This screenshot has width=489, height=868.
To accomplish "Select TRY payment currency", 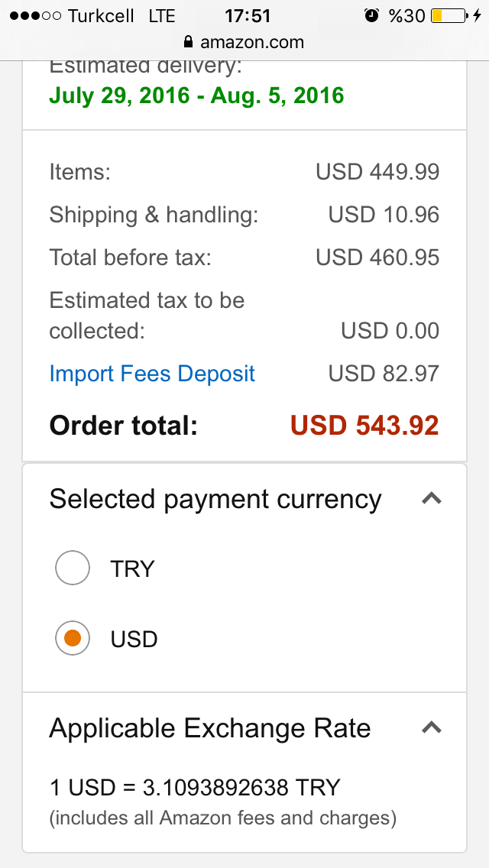I will pyautogui.click(x=73, y=568).
